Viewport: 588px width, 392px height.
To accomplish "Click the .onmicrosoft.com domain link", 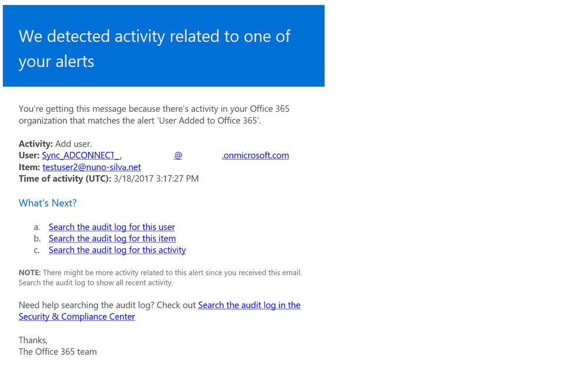I will pos(255,155).
